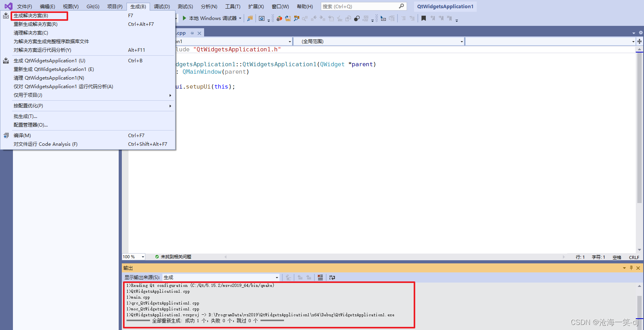Open the editor window settings gear icon
644x330 pixels.
641,33
